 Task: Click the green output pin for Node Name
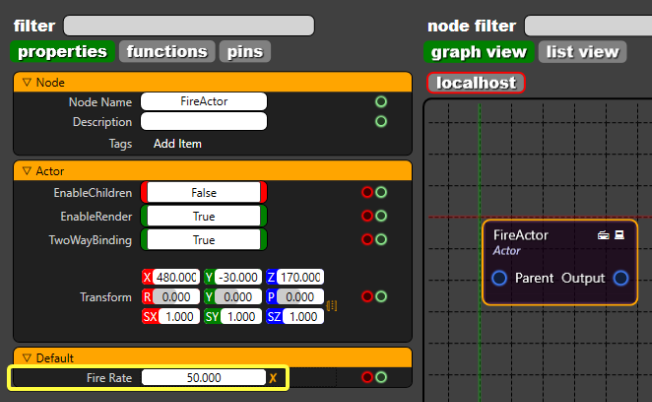click(381, 102)
